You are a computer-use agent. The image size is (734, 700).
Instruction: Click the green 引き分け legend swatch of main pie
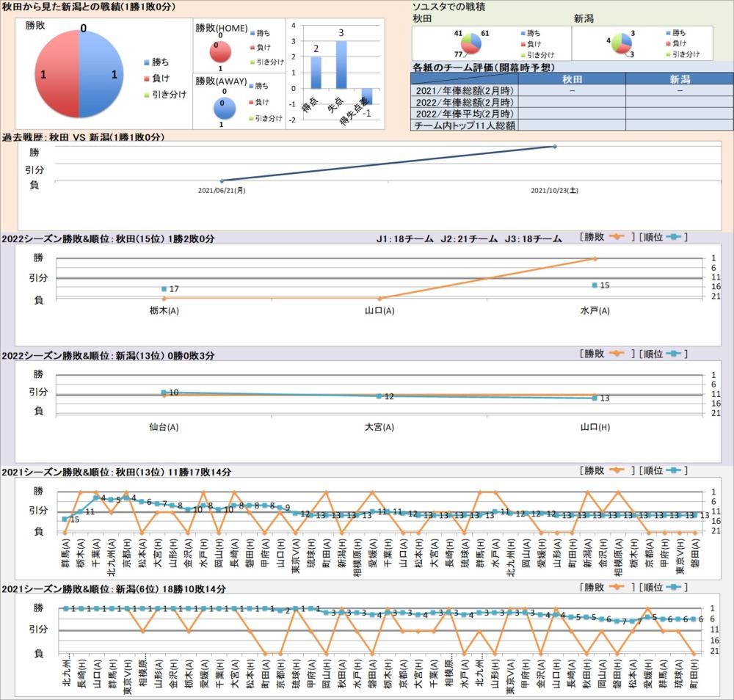146,95
